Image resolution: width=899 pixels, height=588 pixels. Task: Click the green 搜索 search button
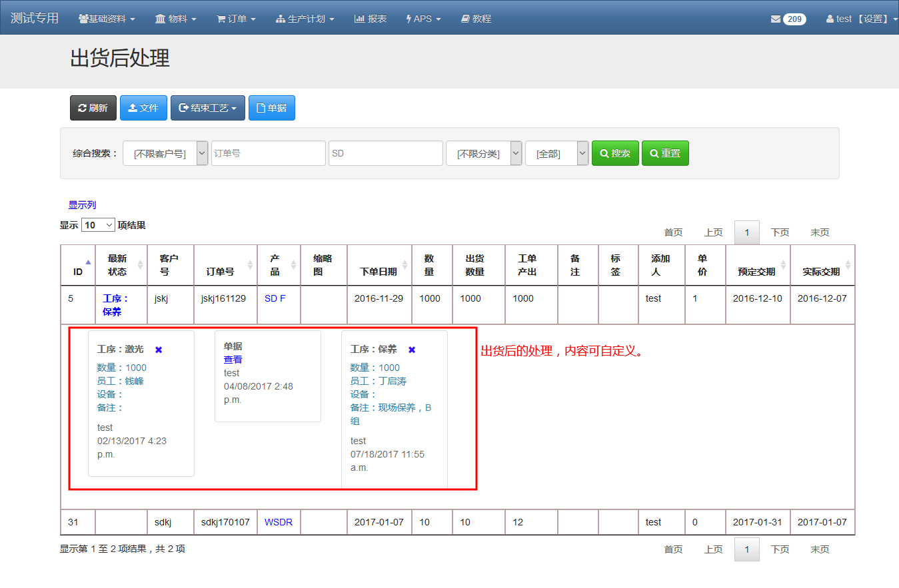(x=615, y=153)
